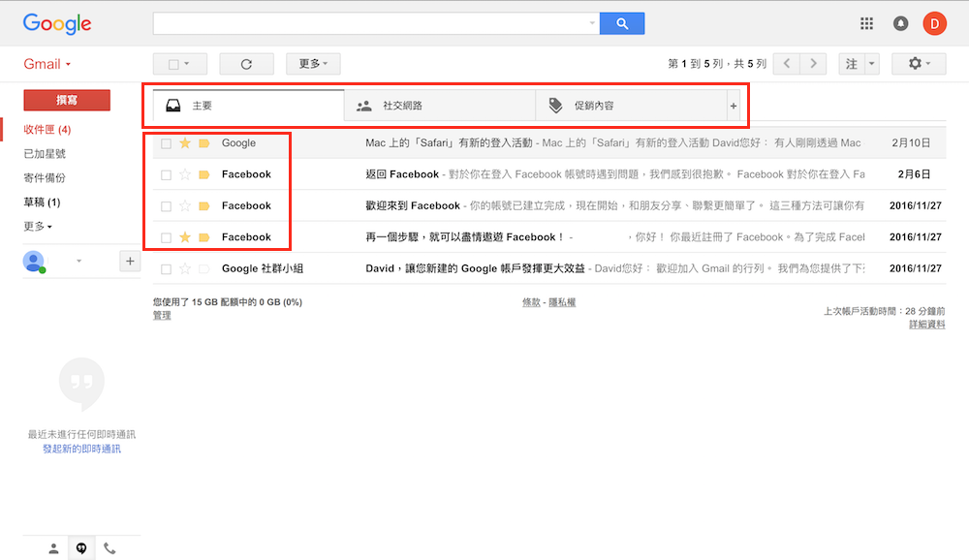Open the notifications bell

tap(900, 23)
